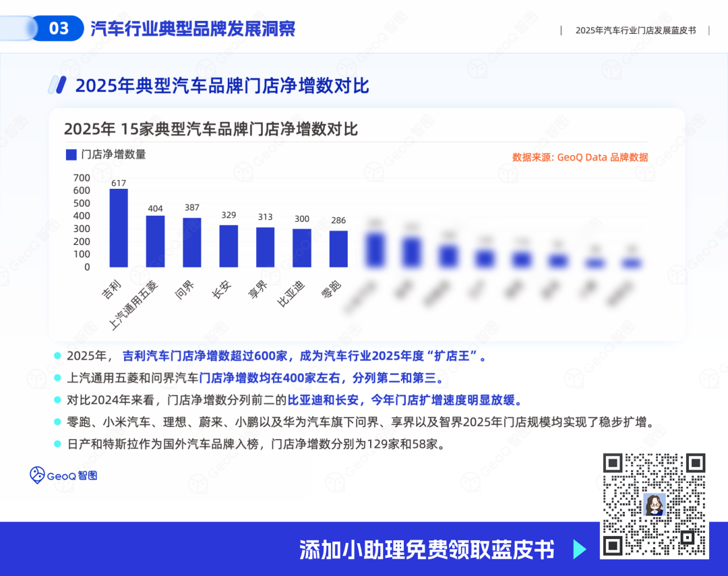Click the 享界 bar labeled 313
Image resolution: width=728 pixels, height=576 pixels.
tap(266, 247)
